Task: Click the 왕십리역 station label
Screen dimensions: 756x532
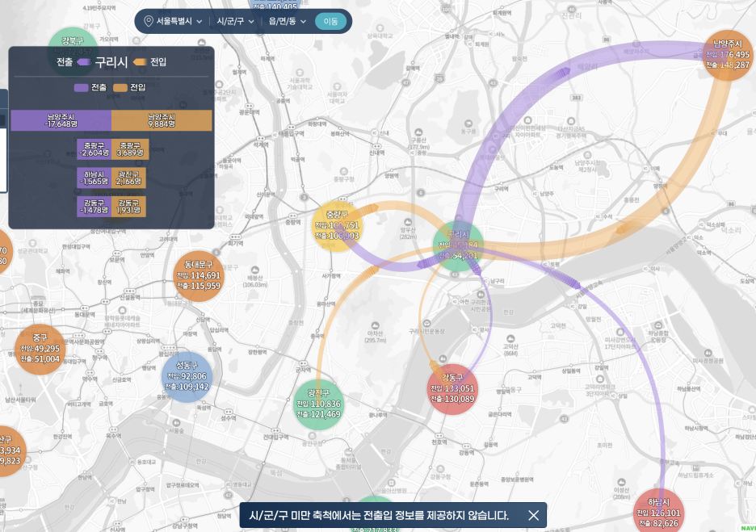Action: (168, 354)
